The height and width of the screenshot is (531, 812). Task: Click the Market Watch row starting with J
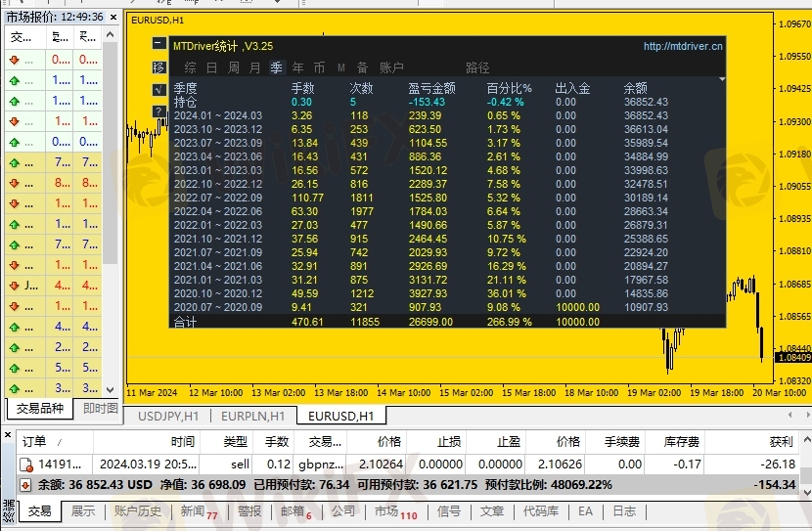[54, 286]
